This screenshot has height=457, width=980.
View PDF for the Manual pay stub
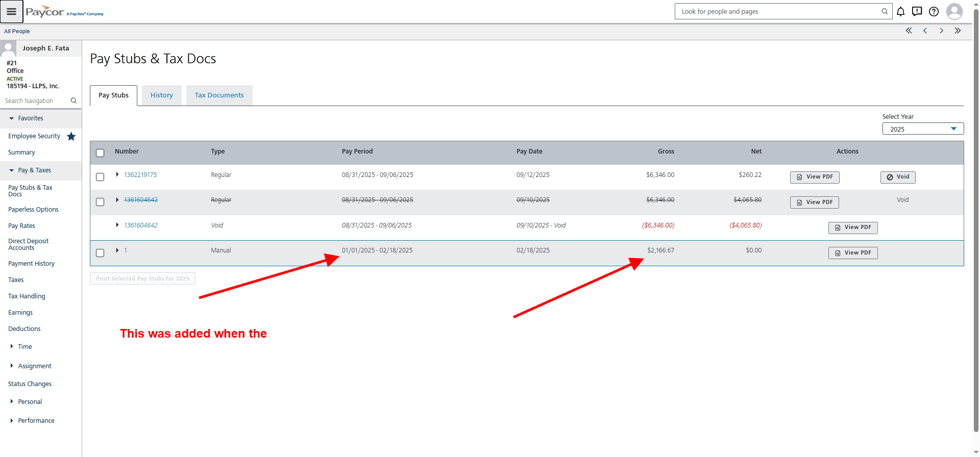(852, 253)
